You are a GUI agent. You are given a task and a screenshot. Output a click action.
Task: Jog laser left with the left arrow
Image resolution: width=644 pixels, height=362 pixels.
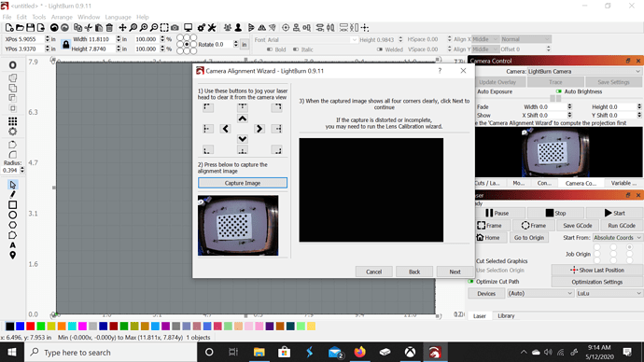point(225,129)
